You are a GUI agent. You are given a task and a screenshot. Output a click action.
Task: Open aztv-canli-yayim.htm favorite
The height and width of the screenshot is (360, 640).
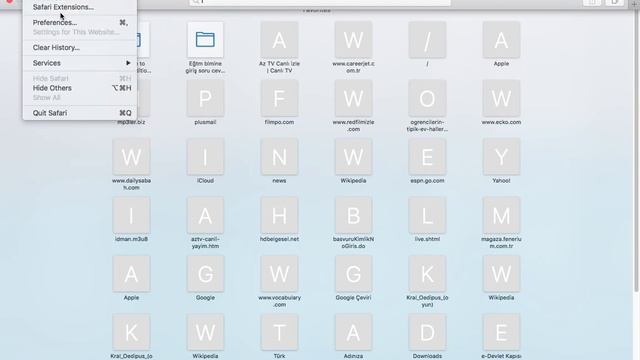click(205, 215)
